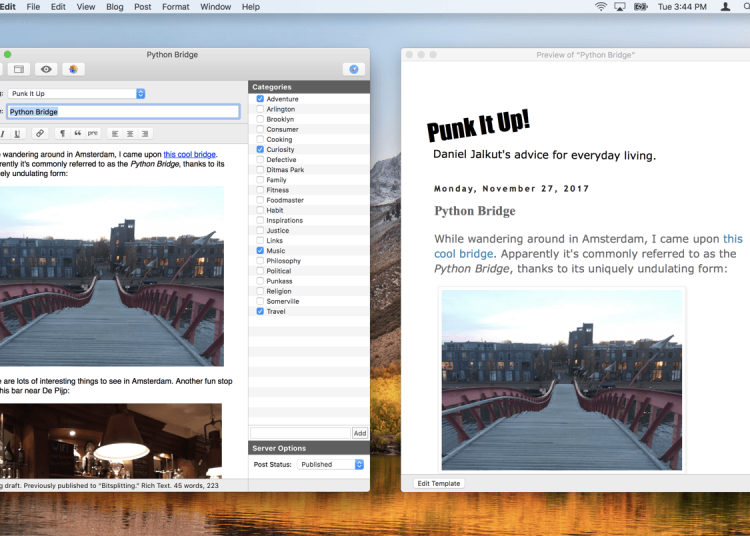The image size is (750, 536).
Task: Open the media browser photos icon
Action: (x=73, y=69)
